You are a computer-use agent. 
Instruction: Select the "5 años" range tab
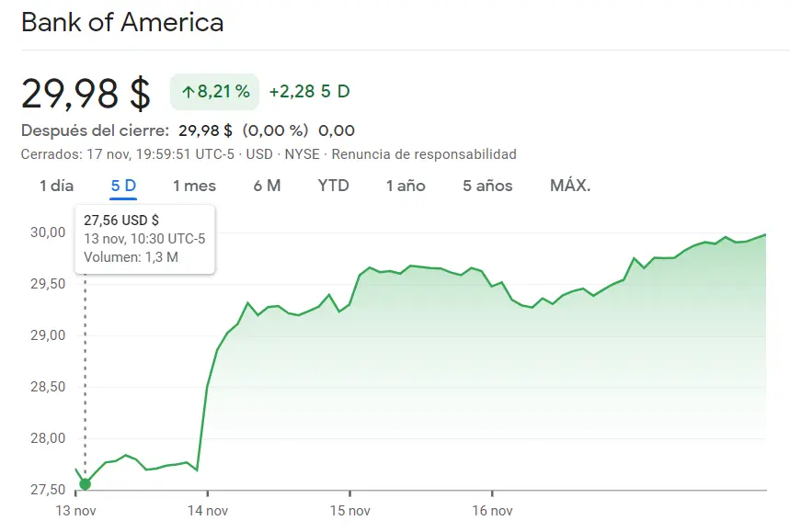(x=486, y=186)
